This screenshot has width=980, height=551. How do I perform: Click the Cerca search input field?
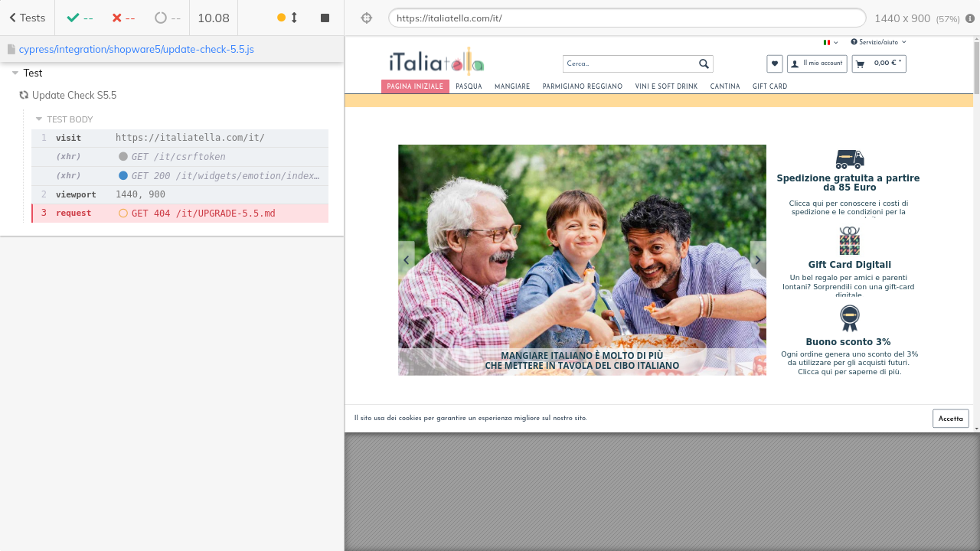(x=628, y=64)
